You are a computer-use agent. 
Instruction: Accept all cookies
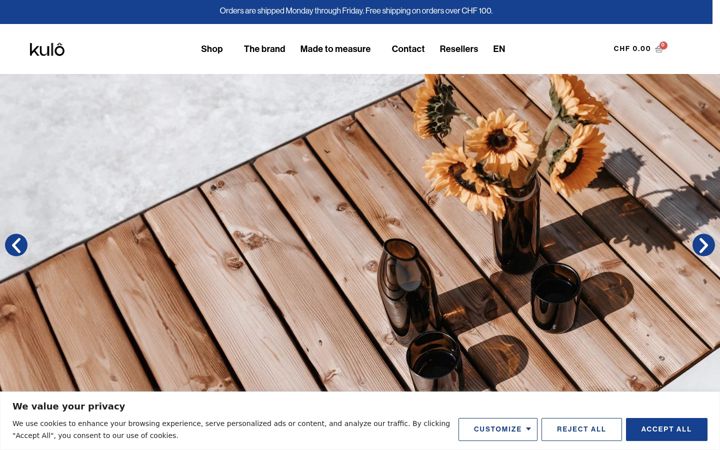pyautogui.click(x=666, y=429)
